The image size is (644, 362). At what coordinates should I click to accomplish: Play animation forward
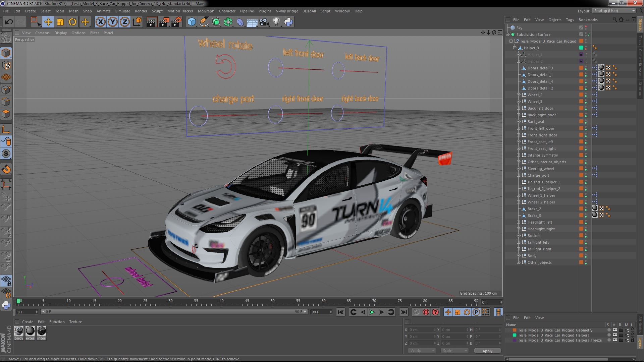coord(372,312)
